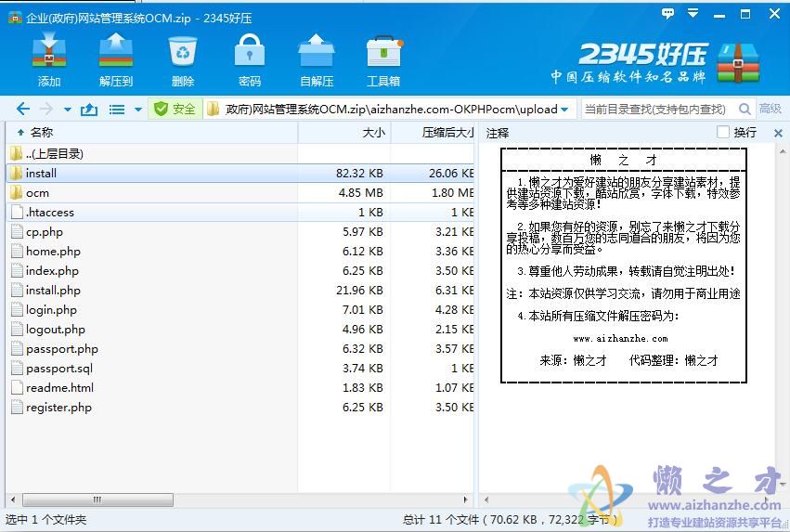Select passport.php in file list
The image size is (790, 532).
240,348
